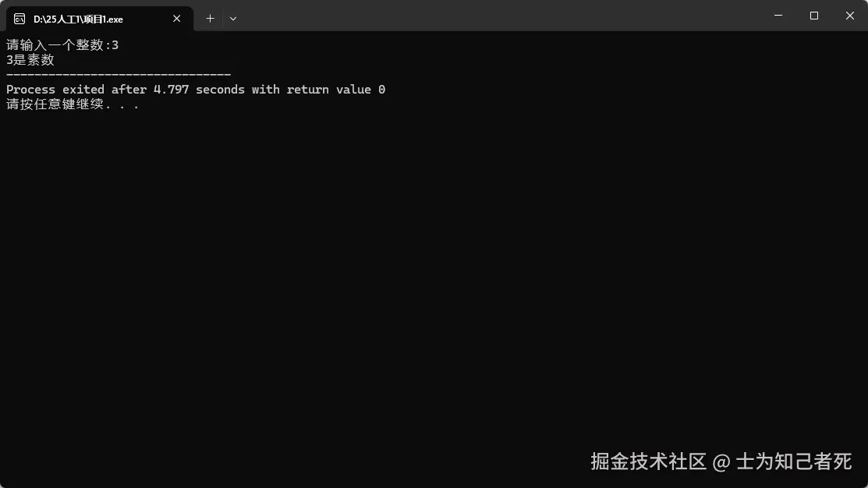Close the 项目1.exe tab
The width and height of the screenshot is (868, 488).
[x=176, y=19]
